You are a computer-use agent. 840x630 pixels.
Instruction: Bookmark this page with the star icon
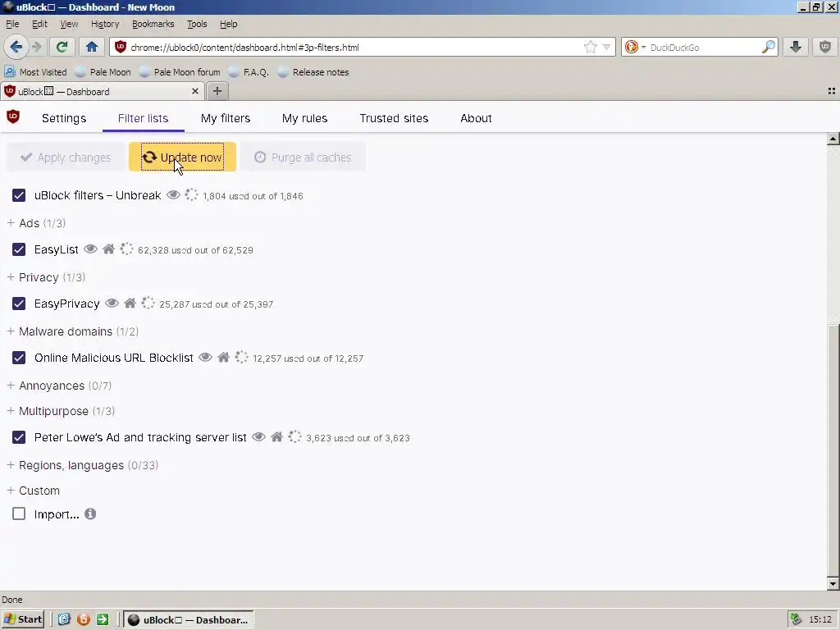click(x=591, y=47)
